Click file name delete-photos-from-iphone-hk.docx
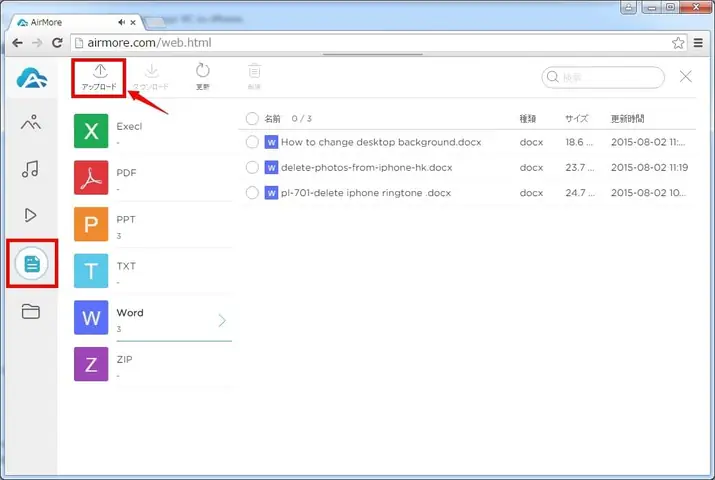 pyautogui.click(x=367, y=167)
